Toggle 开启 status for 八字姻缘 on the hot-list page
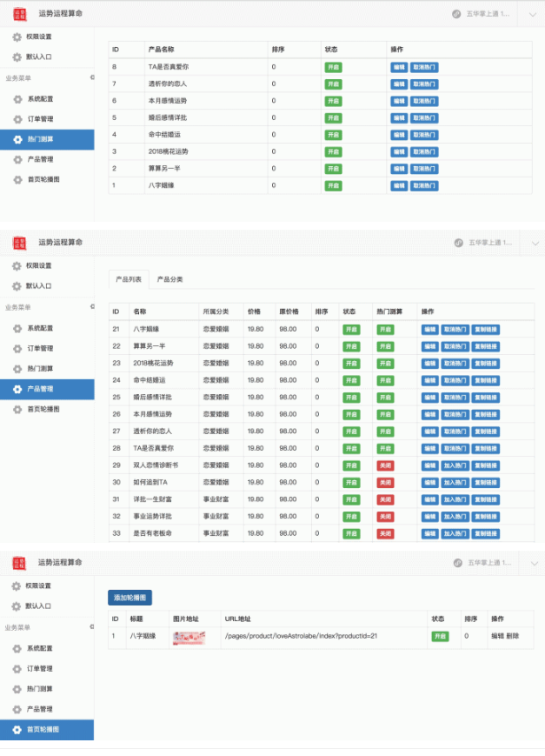The height and width of the screenshot is (756, 545). pyautogui.click(x=333, y=185)
